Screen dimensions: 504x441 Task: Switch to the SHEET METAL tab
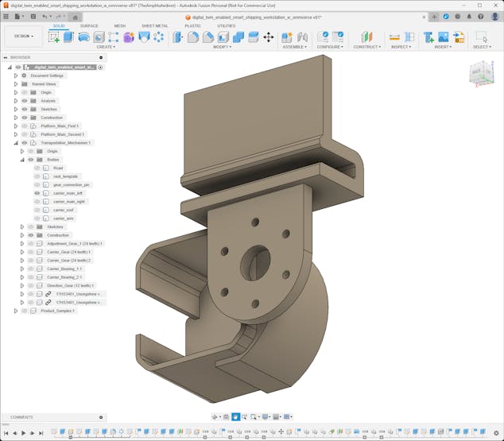(x=154, y=25)
